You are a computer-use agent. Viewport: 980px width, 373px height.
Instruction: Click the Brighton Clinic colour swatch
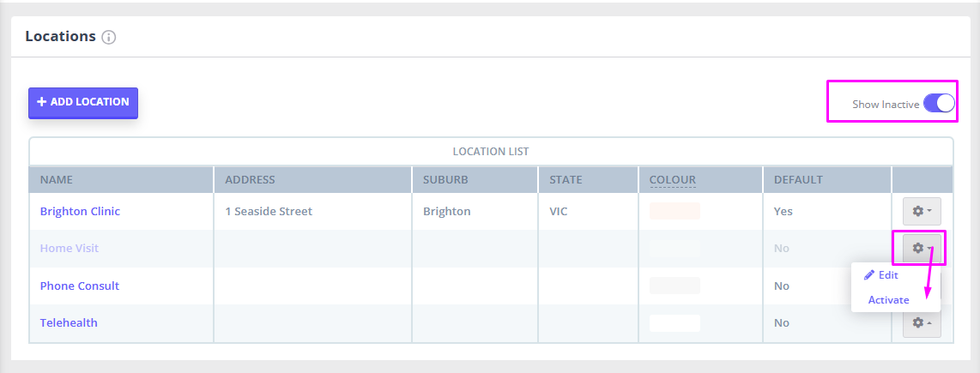coord(675,211)
